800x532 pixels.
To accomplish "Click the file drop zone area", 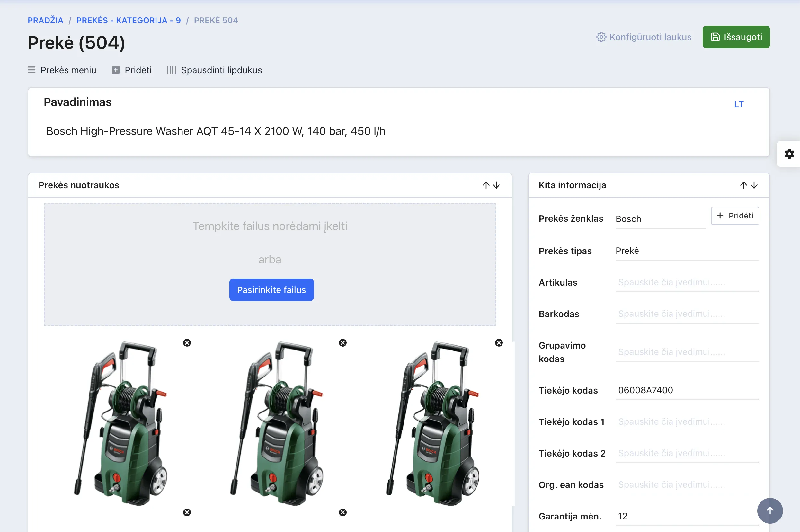I will (270, 265).
